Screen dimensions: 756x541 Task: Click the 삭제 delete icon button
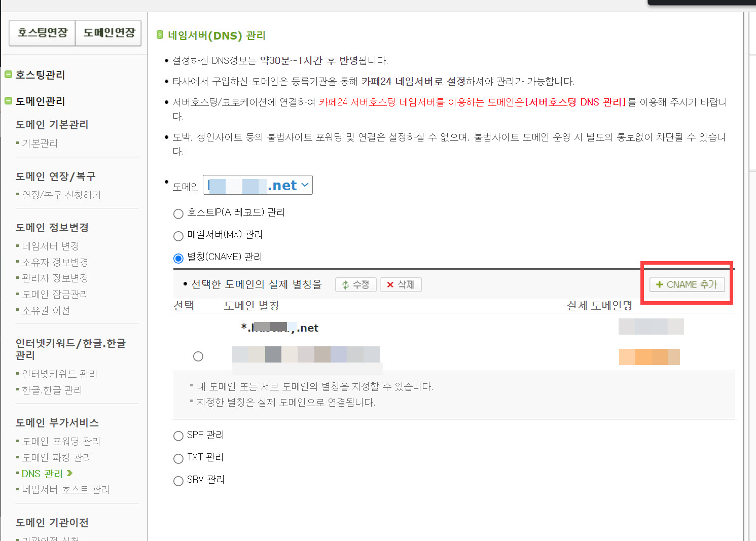pos(401,284)
